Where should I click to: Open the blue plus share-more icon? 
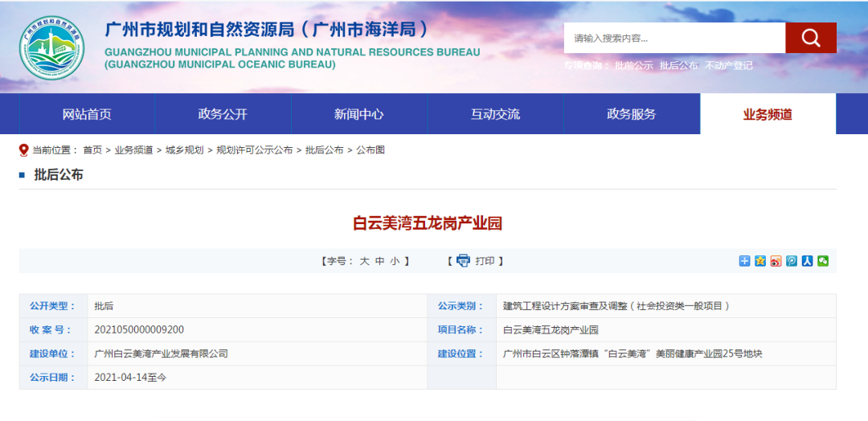[745, 261]
